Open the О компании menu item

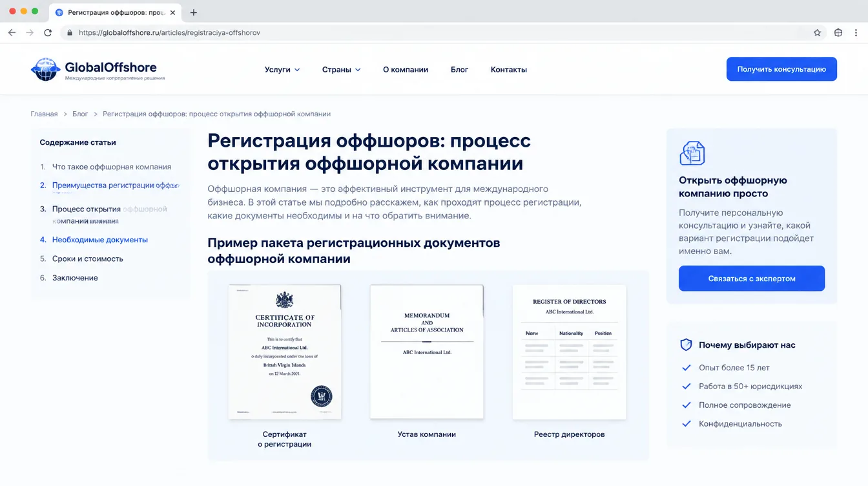coord(406,69)
